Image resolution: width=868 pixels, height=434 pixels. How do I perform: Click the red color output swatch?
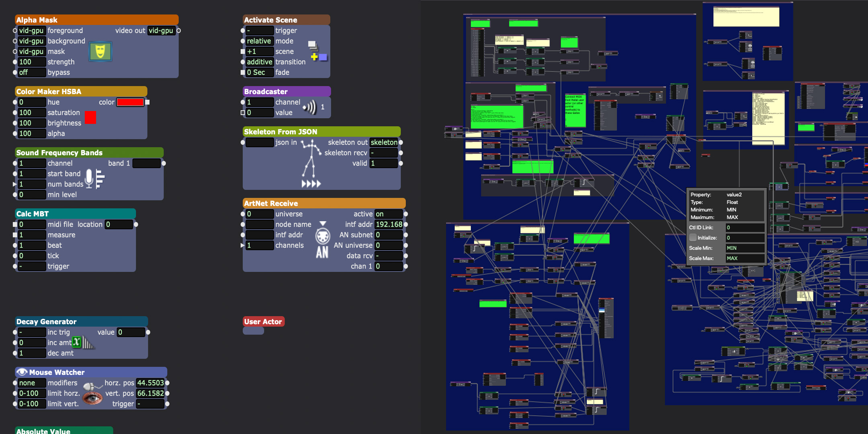pos(130,102)
